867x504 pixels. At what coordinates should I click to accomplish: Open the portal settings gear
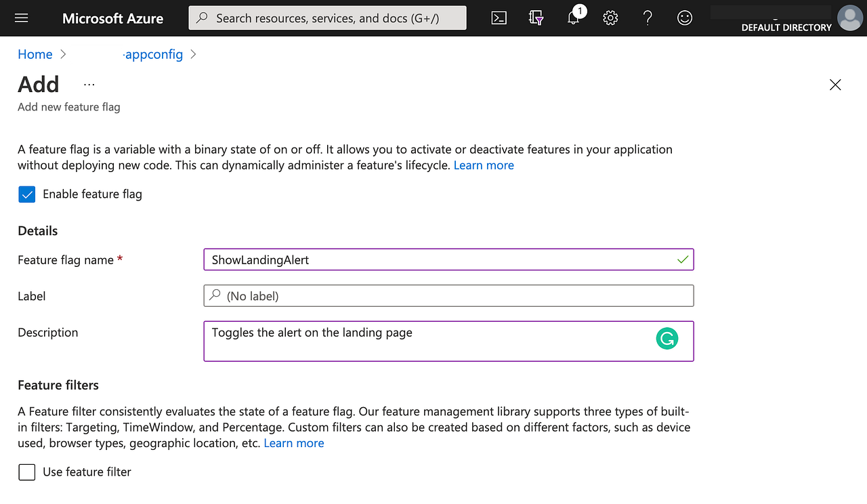pos(610,18)
